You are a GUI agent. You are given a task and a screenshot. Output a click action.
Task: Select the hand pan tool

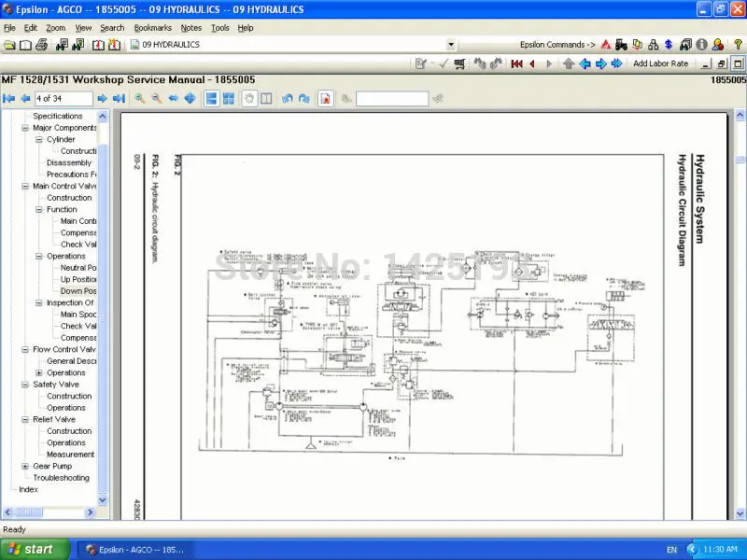[249, 99]
